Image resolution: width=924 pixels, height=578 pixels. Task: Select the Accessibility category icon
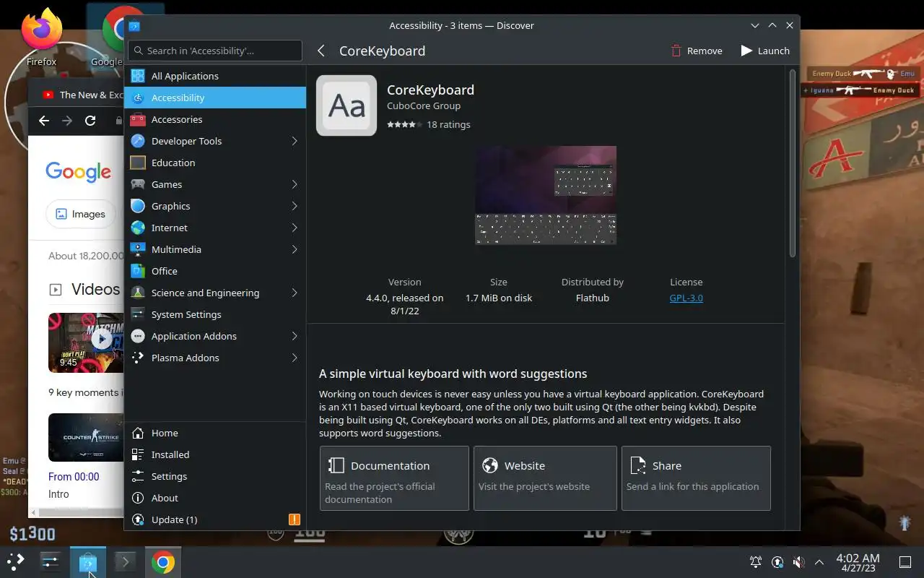pos(138,98)
